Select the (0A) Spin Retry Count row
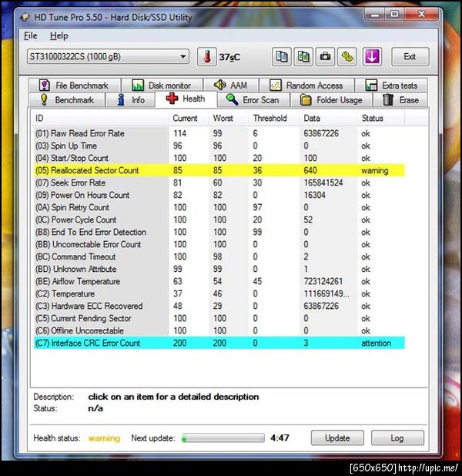 click(x=219, y=207)
